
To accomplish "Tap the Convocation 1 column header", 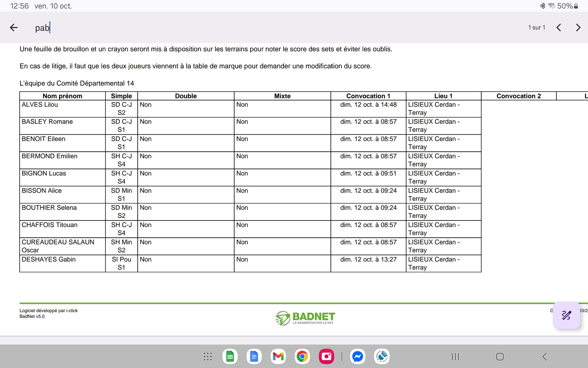I will click(x=368, y=96).
